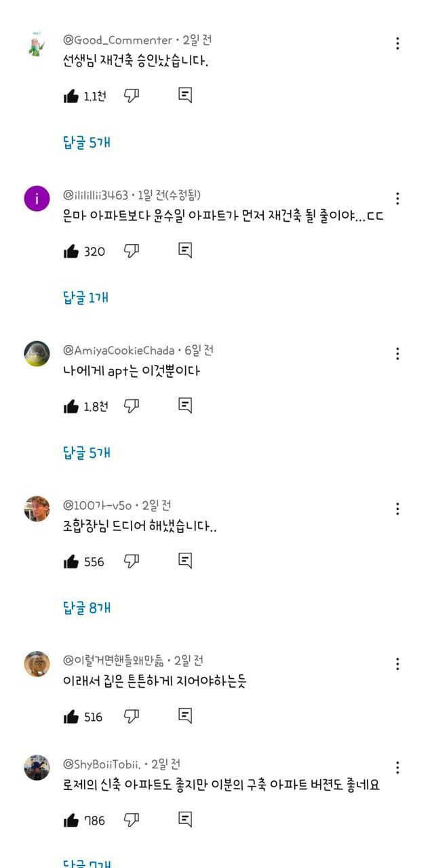The image size is (434, 868).
Task: Expand 답글 5개 under @Good_Commenter comment
Action: point(87,142)
